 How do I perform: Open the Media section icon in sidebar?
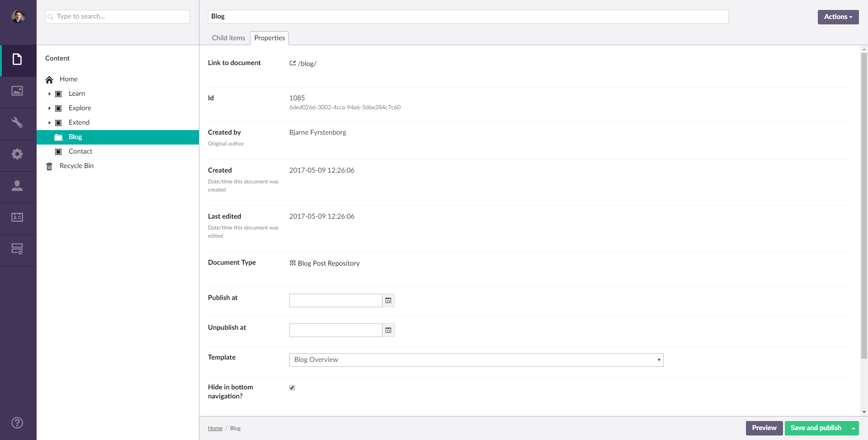pos(17,91)
